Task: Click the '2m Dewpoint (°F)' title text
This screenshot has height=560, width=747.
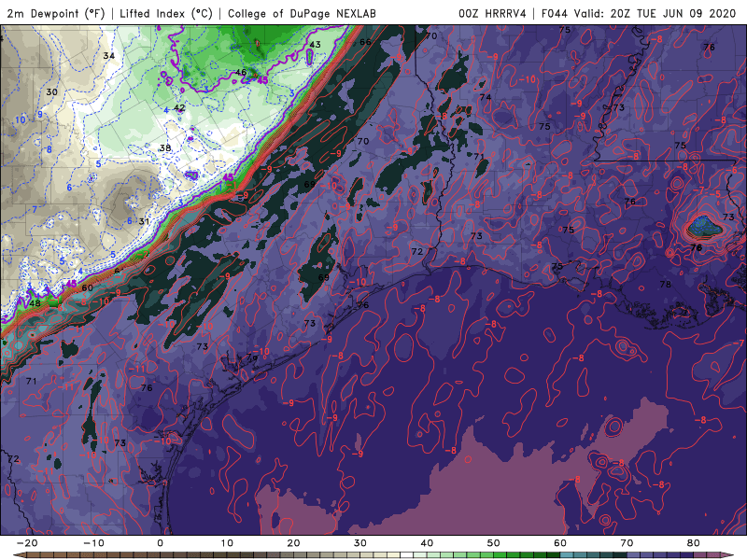Action: [56, 13]
